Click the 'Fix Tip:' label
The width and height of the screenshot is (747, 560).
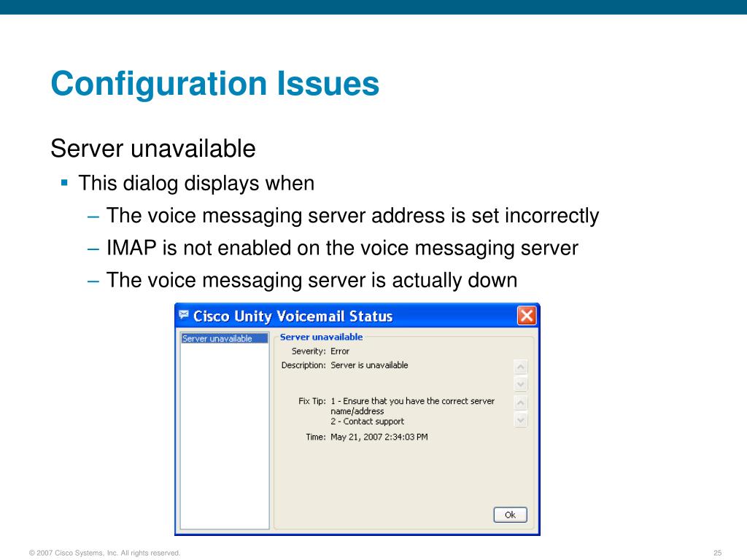312,402
